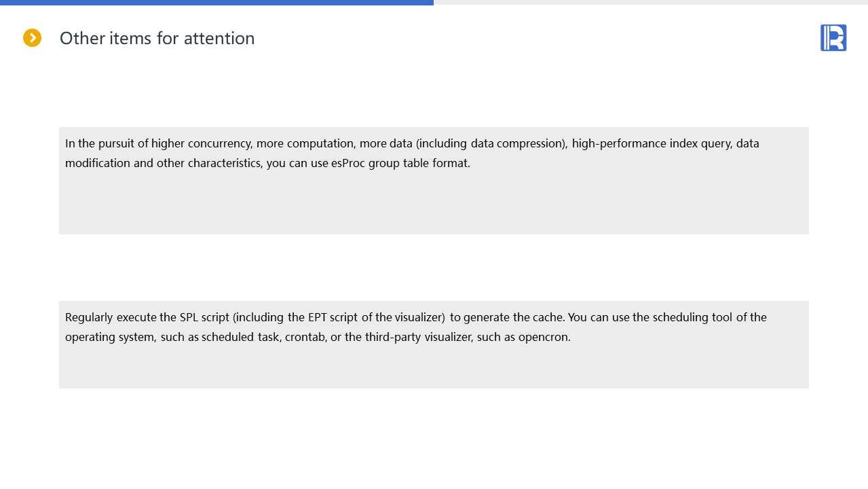Click "third-party visualizer" in second box
Viewport: 868px width, 489px height.
pyautogui.click(x=418, y=337)
